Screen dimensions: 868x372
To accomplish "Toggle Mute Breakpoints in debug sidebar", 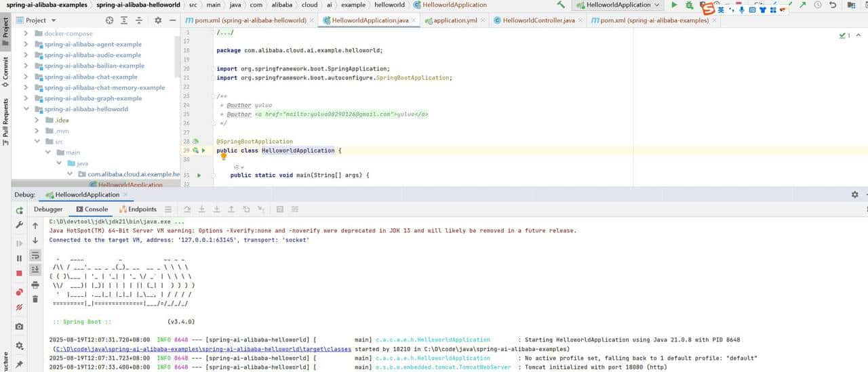I will 19,308.
